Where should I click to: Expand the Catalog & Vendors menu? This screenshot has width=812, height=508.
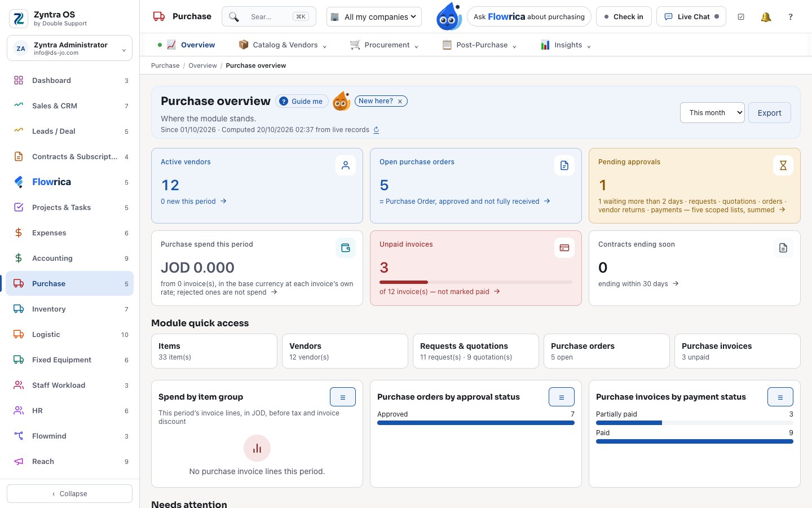coord(283,45)
